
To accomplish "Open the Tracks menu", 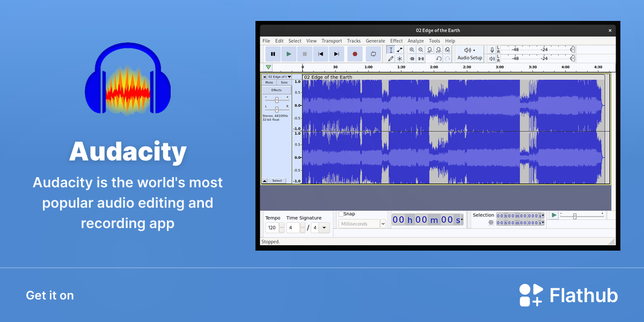I will click(354, 41).
